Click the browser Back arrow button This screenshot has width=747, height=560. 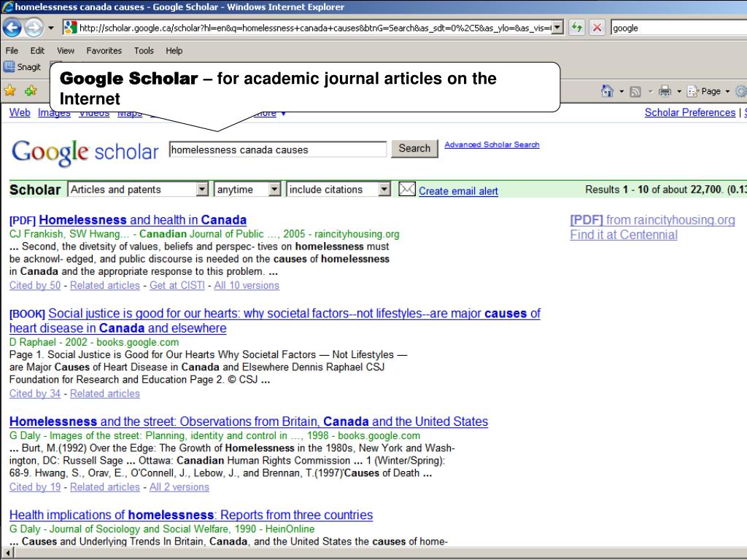pos(12,28)
